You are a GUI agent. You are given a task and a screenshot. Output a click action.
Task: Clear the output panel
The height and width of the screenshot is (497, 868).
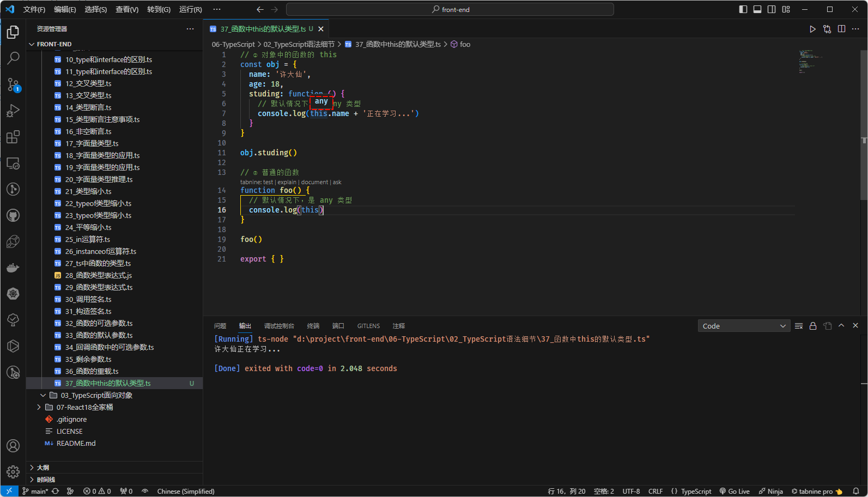tap(799, 326)
